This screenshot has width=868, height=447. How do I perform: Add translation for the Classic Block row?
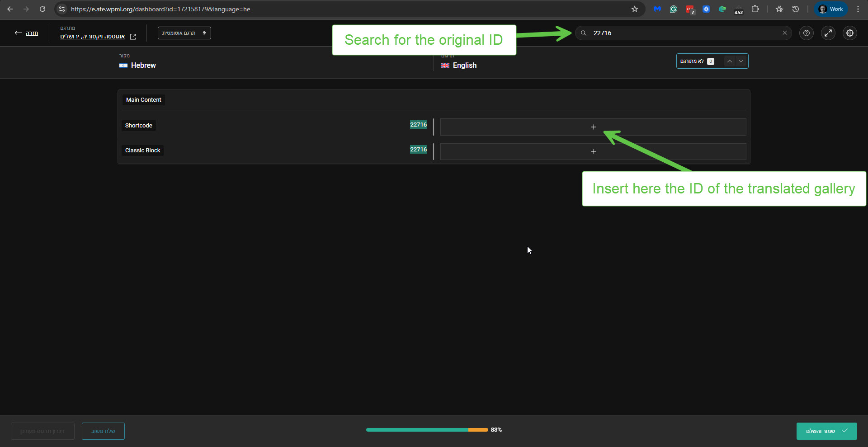pyautogui.click(x=593, y=151)
